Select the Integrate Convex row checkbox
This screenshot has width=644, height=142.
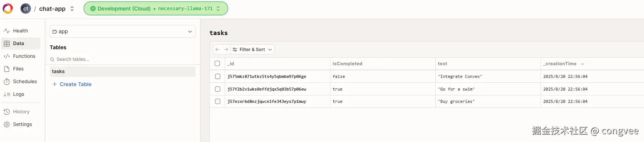(218, 76)
